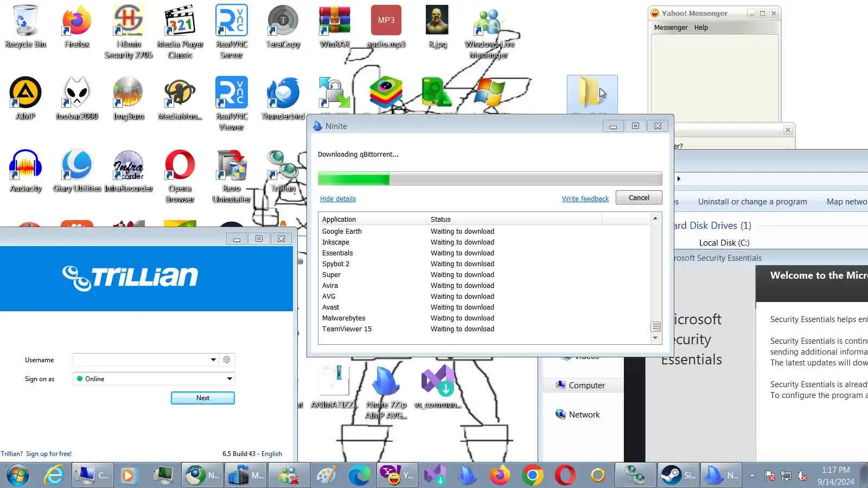The width and height of the screenshot is (868, 488).
Task: Collapse the Hard Disk Drives (1) group
Action: click(x=712, y=226)
